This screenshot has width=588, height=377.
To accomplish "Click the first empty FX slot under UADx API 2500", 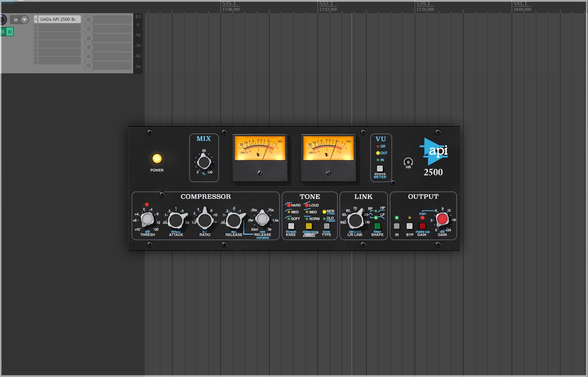I will click(x=59, y=28).
